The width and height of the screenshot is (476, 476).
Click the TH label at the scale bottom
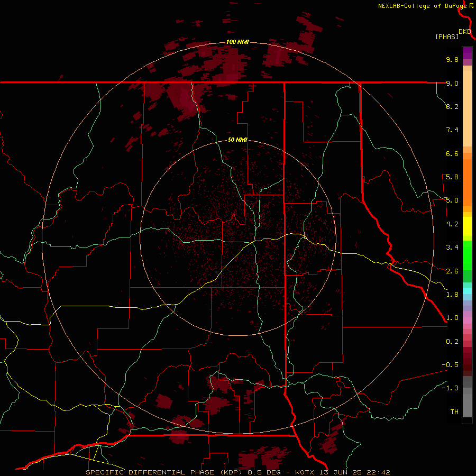click(454, 412)
